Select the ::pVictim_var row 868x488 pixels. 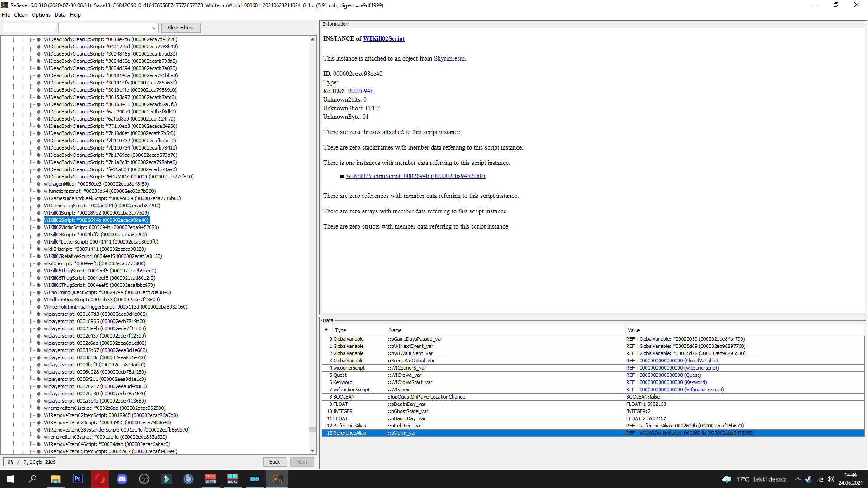(x=593, y=433)
